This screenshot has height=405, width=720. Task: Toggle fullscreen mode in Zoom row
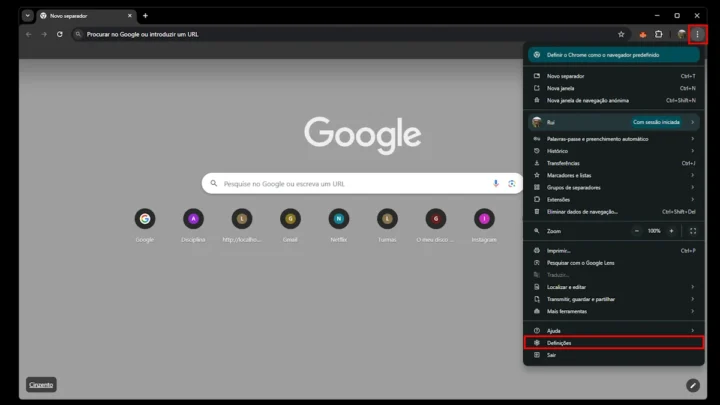pos(692,230)
